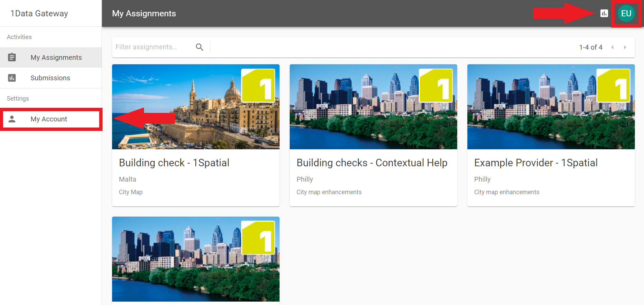The image size is (644, 305).
Task: Click Building checks - Contextual Help title
Action: pyautogui.click(x=372, y=163)
